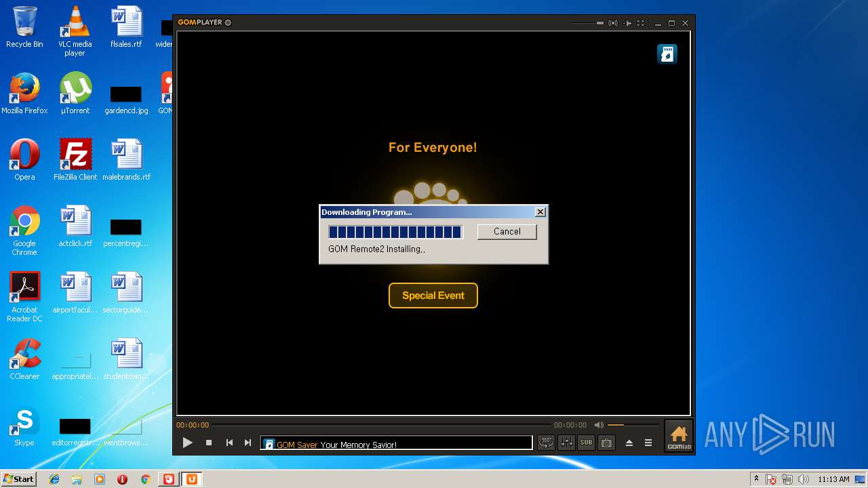
Task: Adjust the transparency slider in title bar
Action: pyautogui.click(x=587, y=23)
